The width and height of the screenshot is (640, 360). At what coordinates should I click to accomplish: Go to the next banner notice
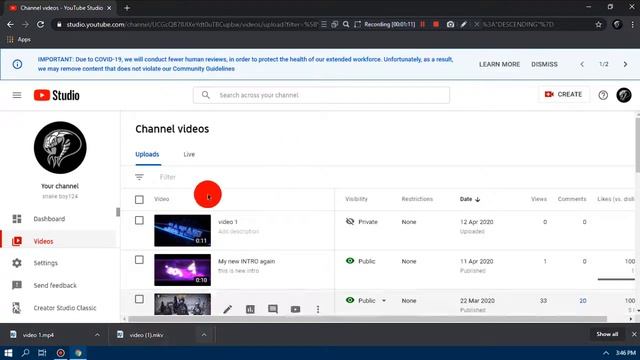[x=625, y=64]
